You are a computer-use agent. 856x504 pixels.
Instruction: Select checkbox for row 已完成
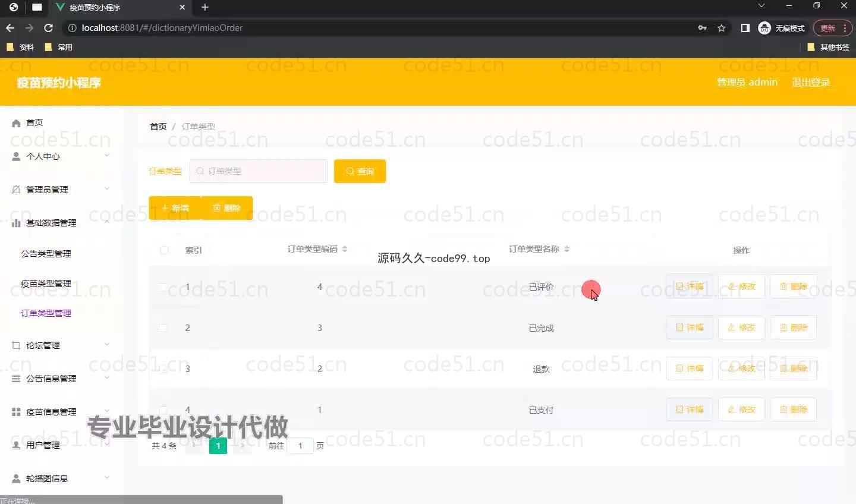163,328
